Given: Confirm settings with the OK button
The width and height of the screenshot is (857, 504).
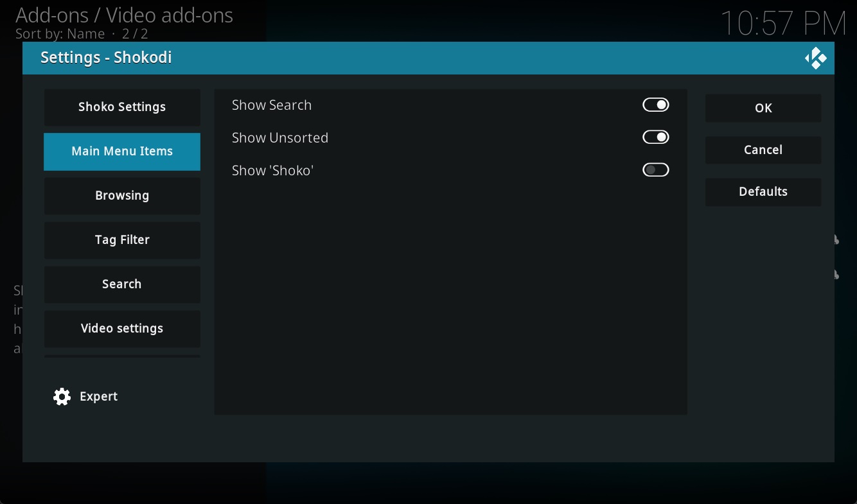Looking at the screenshot, I should point(763,108).
